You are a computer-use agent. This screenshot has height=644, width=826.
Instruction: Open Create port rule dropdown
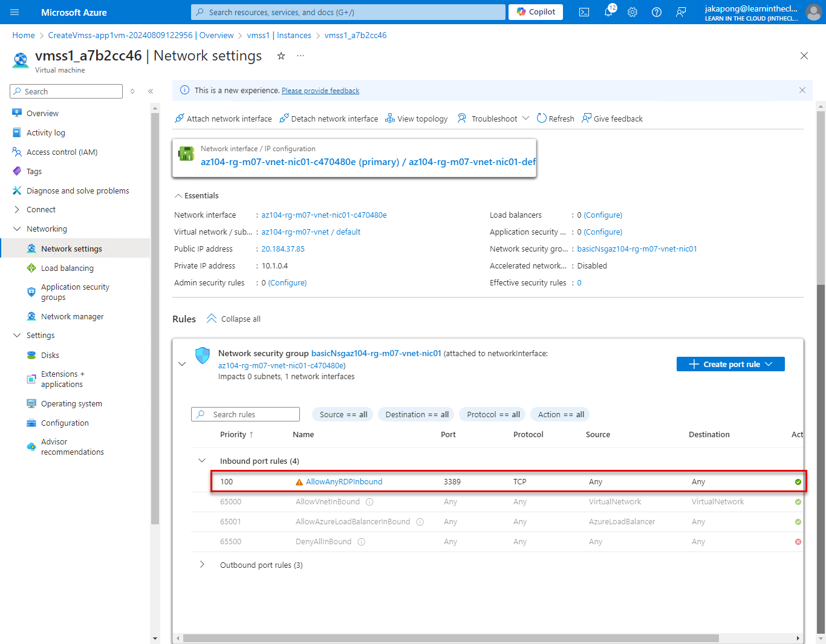(x=730, y=364)
